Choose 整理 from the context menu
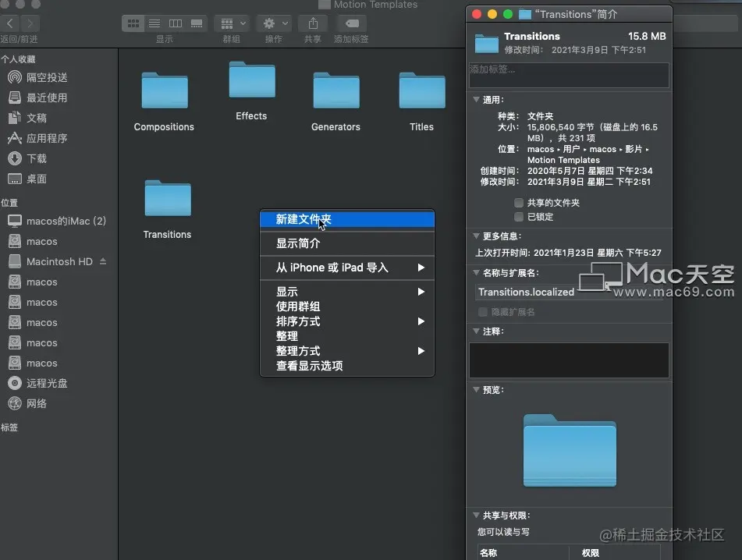 347,336
